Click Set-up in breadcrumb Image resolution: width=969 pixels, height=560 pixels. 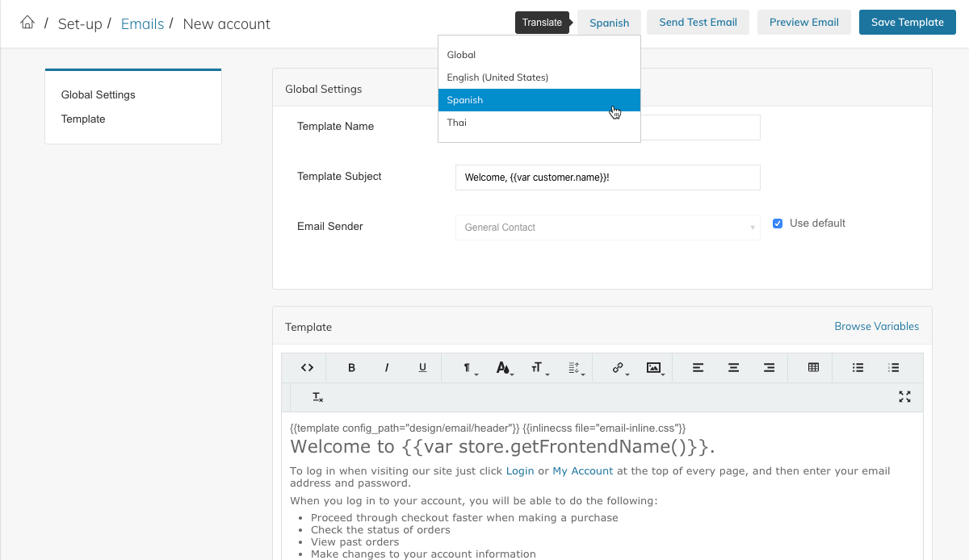pyautogui.click(x=80, y=24)
